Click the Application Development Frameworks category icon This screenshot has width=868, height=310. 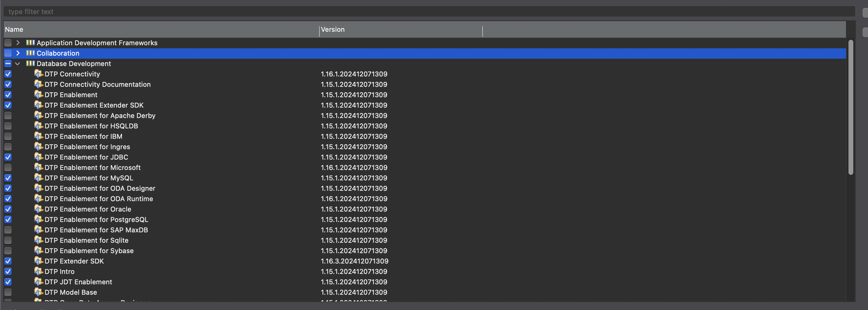point(30,43)
